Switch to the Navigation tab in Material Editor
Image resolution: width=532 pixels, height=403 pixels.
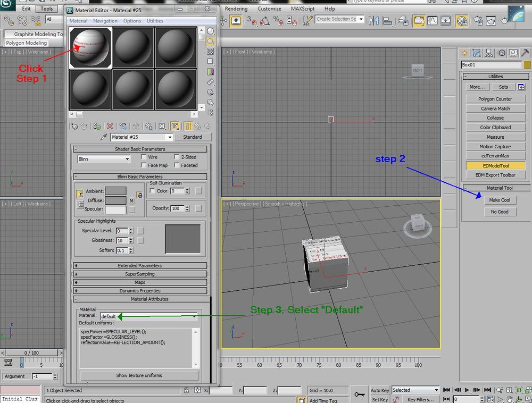point(105,21)
